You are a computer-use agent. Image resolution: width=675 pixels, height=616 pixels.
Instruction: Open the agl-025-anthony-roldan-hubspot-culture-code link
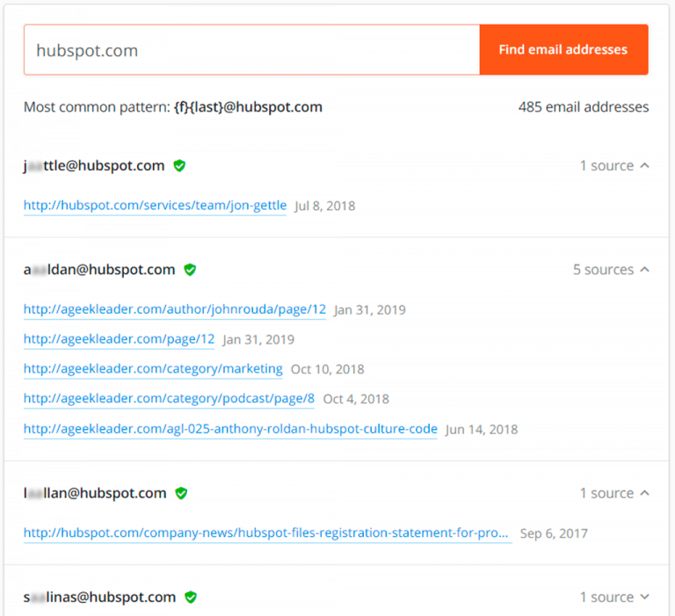coord(230,429)
